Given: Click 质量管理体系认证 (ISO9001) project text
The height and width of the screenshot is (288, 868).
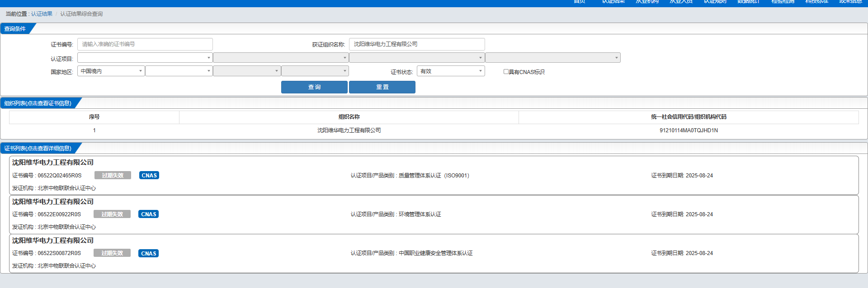Looking at the screenshot, I should [434, 176].
